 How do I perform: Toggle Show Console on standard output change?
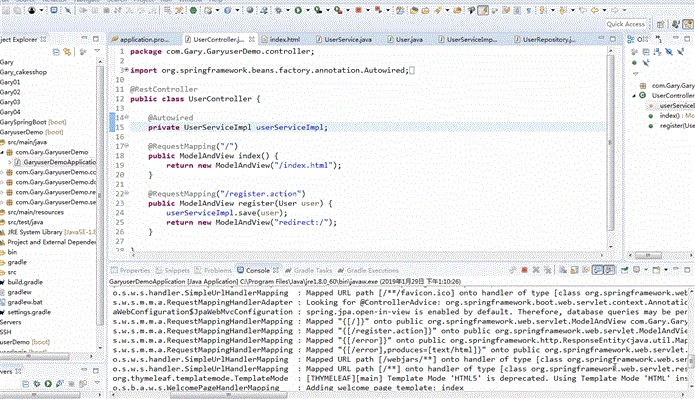click(x=598, y=270)
